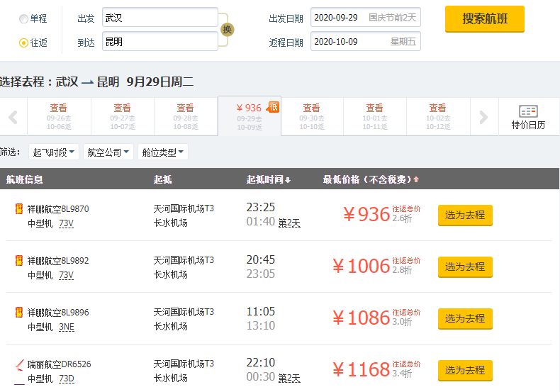Expand the 起飞时段 filter dropdown

53,152
